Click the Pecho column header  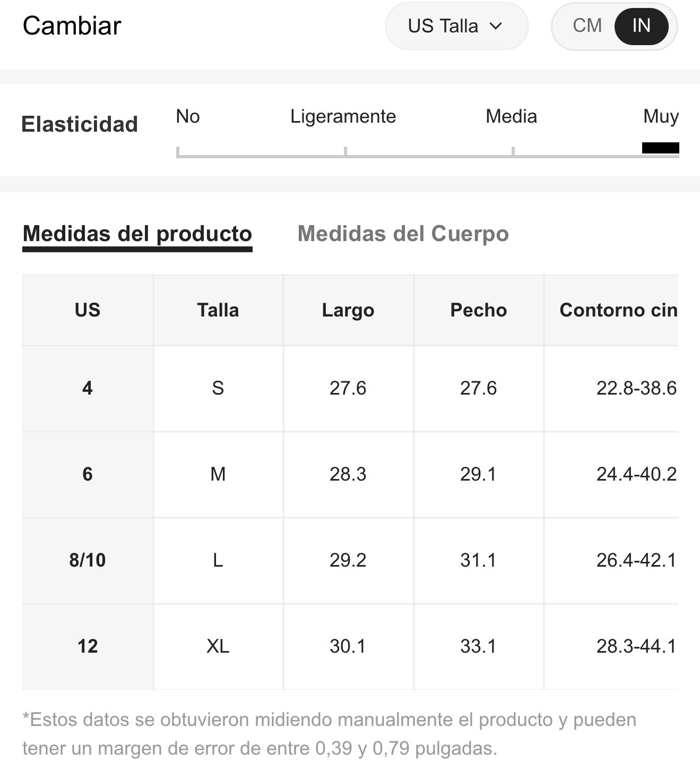point(478,310)
